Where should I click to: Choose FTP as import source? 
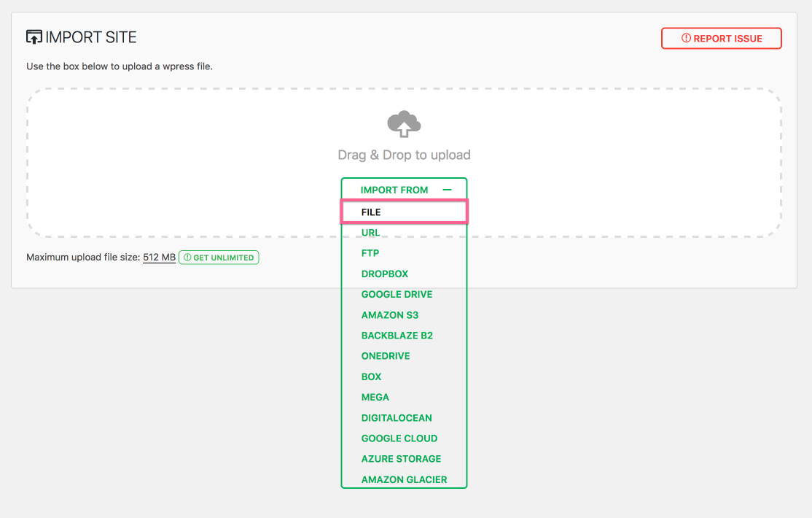370,253
